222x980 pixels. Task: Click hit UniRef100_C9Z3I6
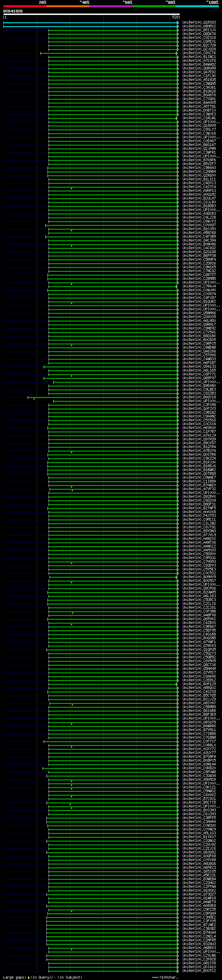pos(199,38)
